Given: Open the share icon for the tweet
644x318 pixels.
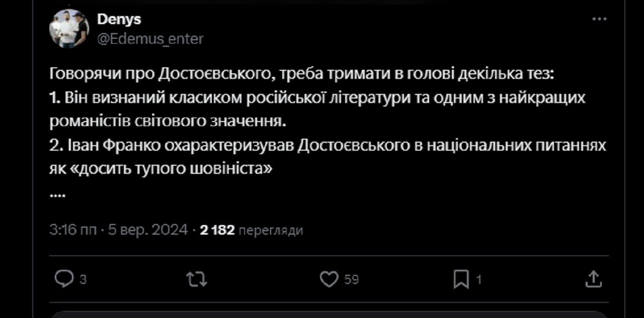Looking at the screenshot, I should pos(594,279).
